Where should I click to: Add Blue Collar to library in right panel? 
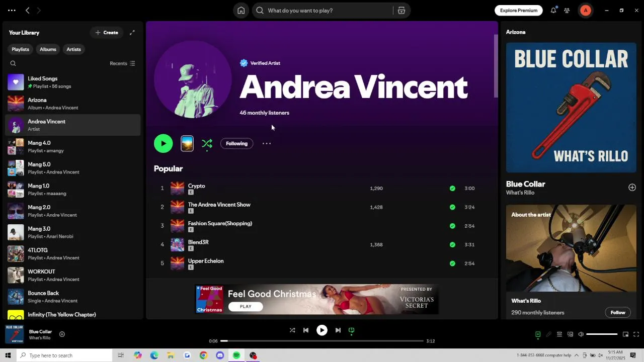[632, 188]
